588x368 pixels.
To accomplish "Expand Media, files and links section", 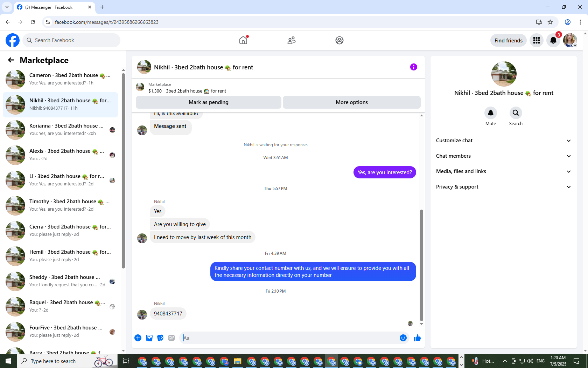I will pos(504,171).
